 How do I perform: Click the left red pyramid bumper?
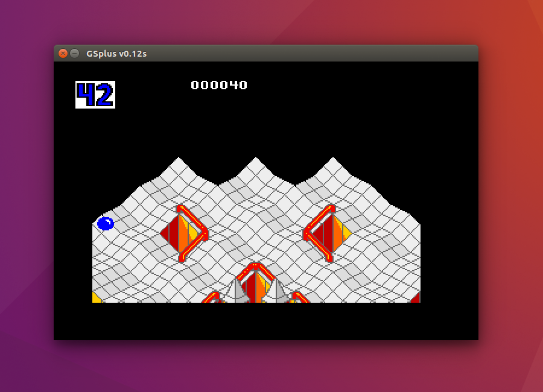[x=185, y=233]
